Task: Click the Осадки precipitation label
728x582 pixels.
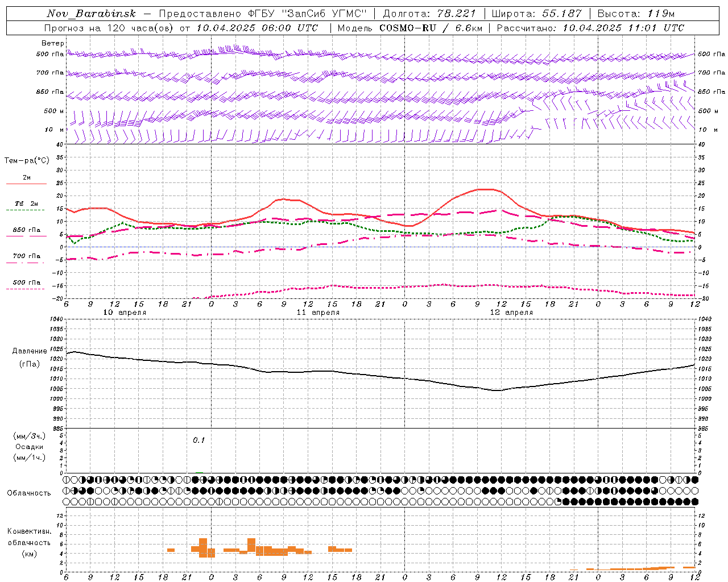Action: 30,447
